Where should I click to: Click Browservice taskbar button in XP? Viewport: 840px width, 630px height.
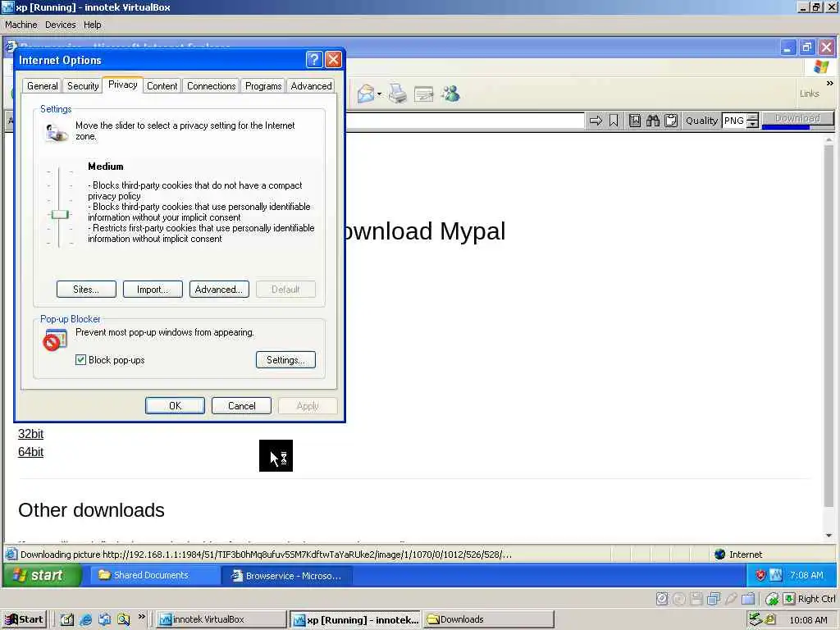pyautogui.click(x=286, y=576)
